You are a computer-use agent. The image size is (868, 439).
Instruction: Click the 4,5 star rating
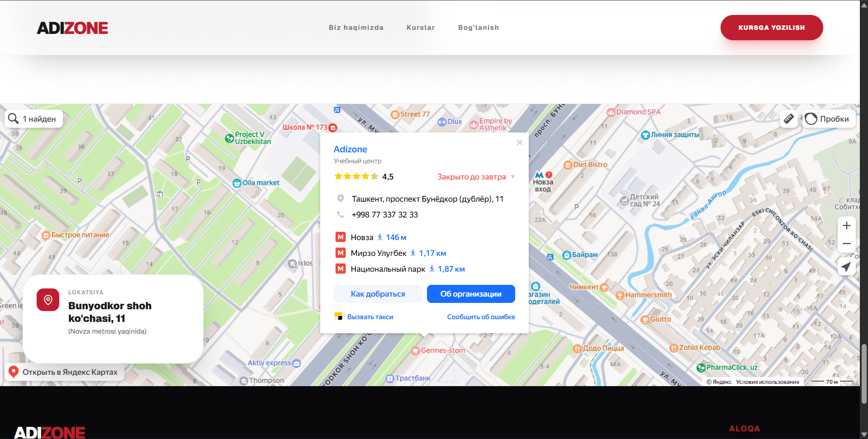tap(363, 177)
